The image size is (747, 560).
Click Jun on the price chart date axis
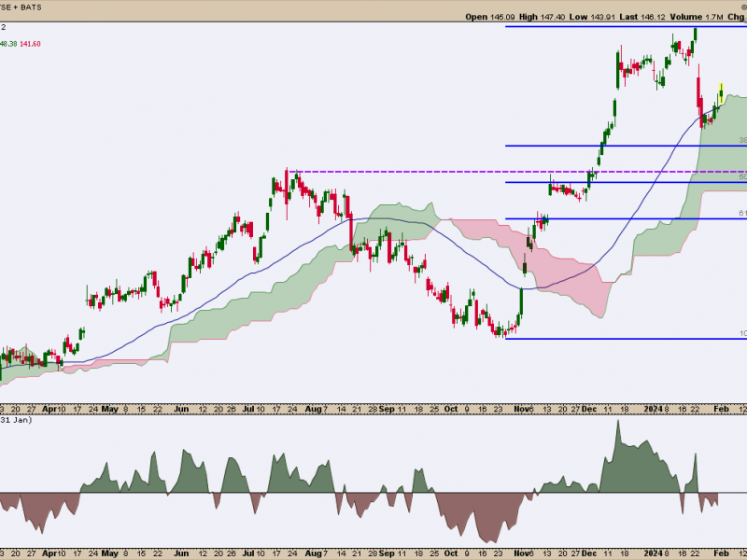tap(181, 409)
